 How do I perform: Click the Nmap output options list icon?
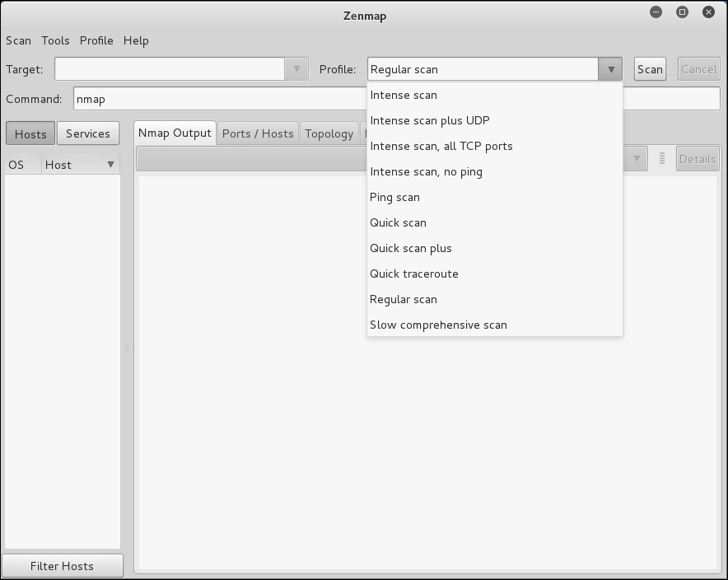click(x=661, y=158)
